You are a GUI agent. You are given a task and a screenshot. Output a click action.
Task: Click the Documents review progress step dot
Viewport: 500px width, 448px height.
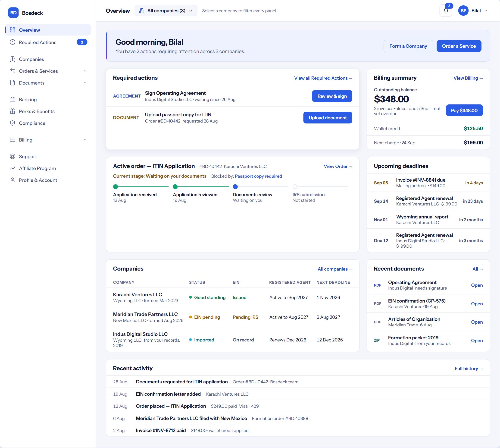click(235, 186)
